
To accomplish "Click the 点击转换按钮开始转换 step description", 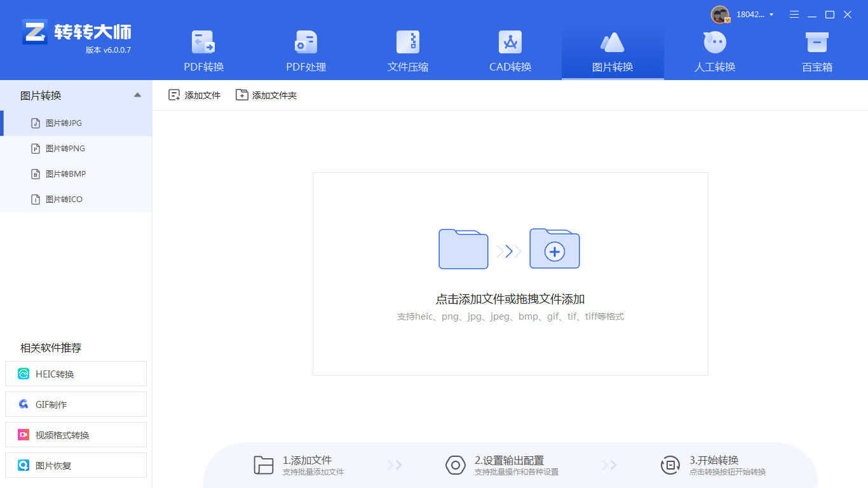I will point(728,472).
